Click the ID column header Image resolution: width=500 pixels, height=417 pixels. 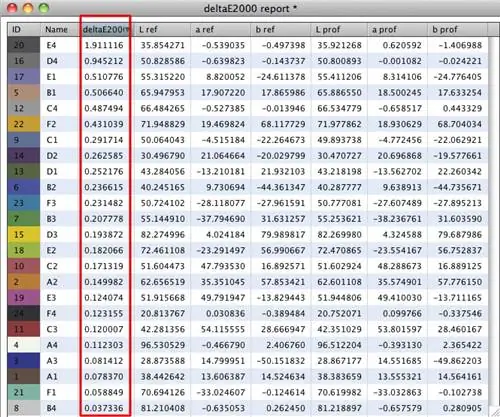24,30
